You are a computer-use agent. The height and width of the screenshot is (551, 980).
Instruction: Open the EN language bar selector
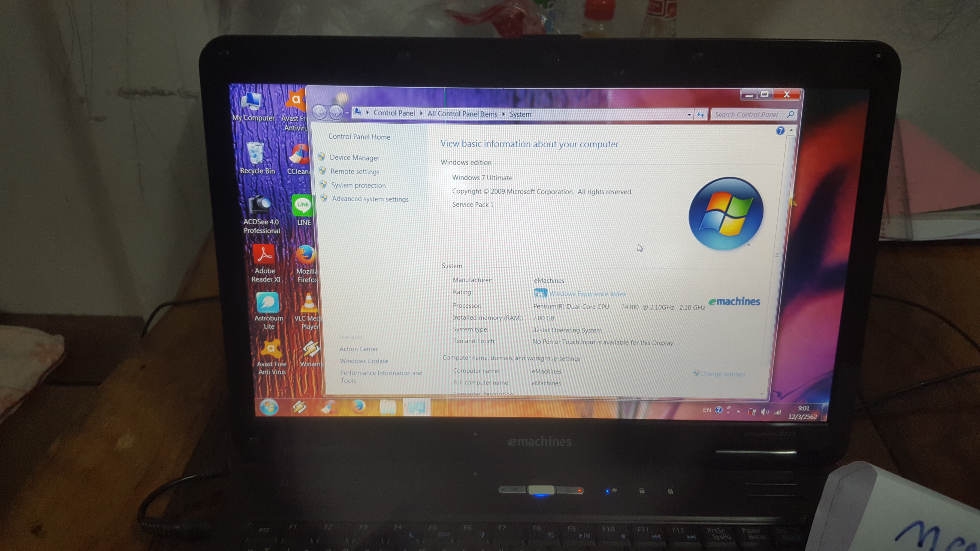707,410
